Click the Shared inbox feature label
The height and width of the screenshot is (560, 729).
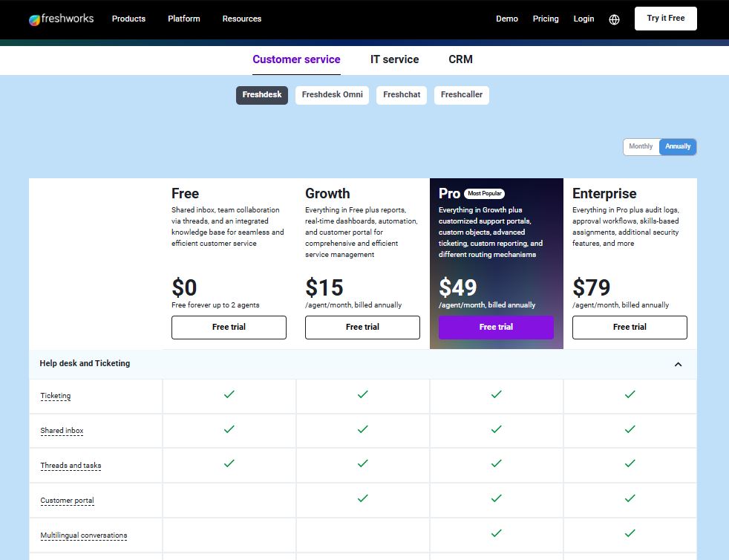(62, 431)
